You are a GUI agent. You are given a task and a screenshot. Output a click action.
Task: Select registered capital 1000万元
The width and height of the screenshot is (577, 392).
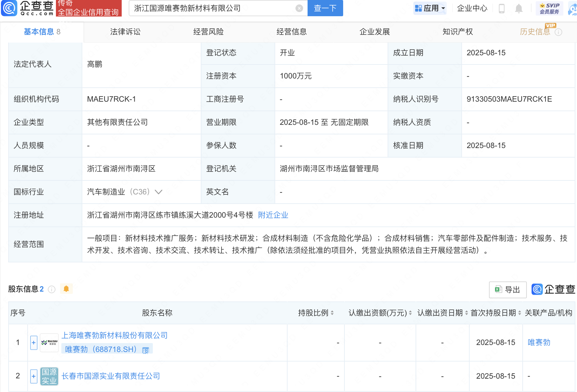[295, 76]
